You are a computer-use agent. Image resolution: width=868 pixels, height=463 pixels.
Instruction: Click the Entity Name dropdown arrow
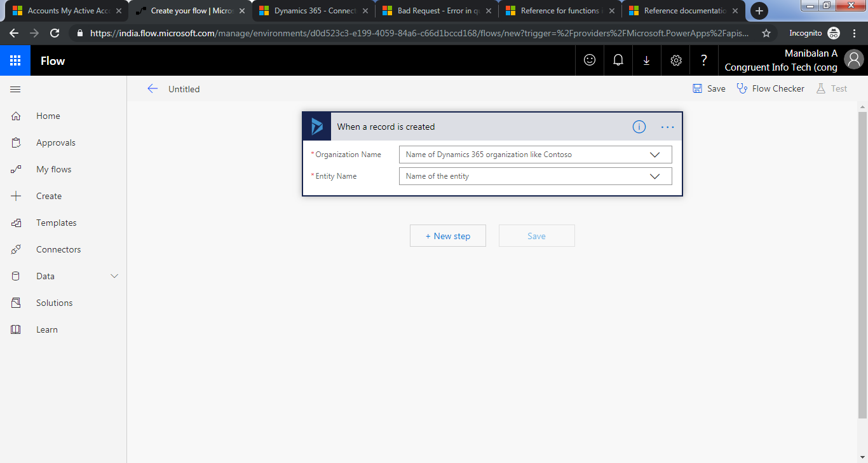tap(655, 176)
